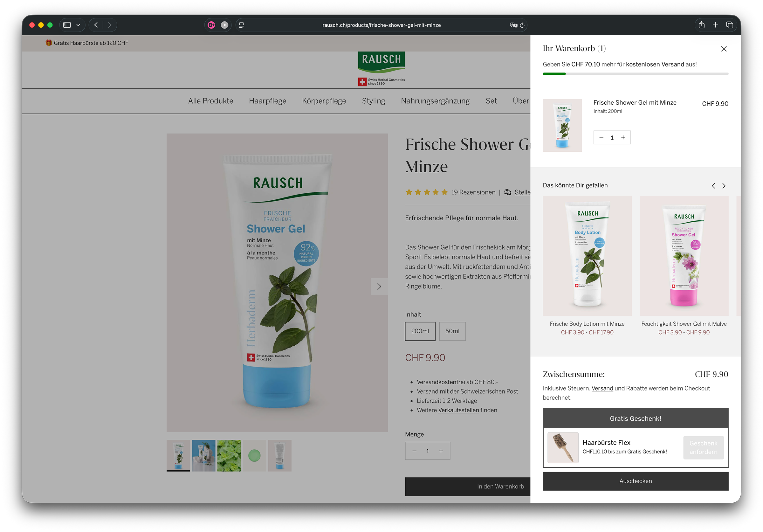Open the pink B+ extension

211,25
